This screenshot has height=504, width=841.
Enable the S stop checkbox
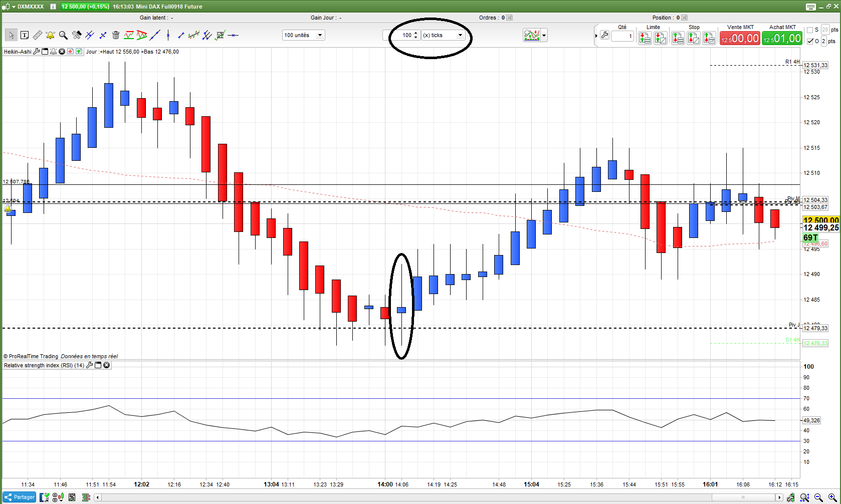pos(810,30)
